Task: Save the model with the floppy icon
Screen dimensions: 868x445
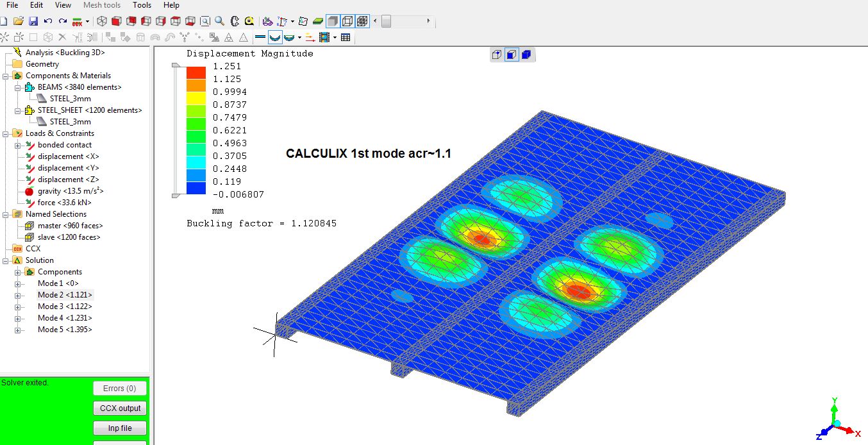Action: pyautogui.click(x=33, y=21)
